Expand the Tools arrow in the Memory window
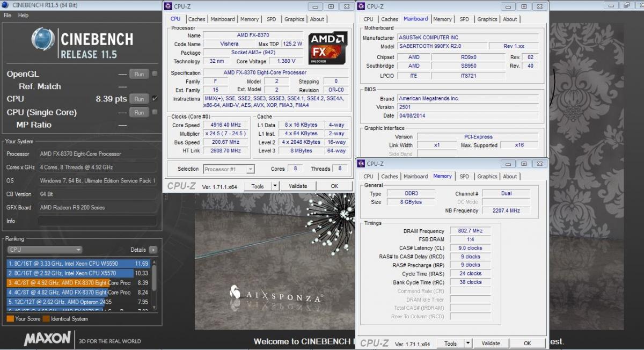The image size is (644, 350). coord(468,343)
